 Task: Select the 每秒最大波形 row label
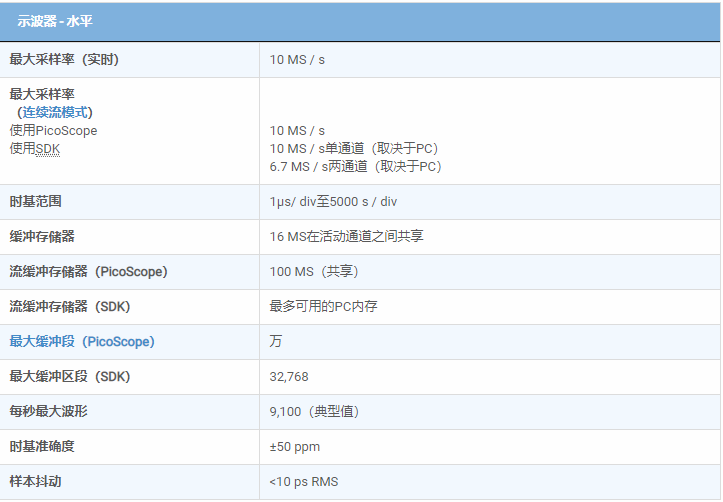click(x=49, y=412)
